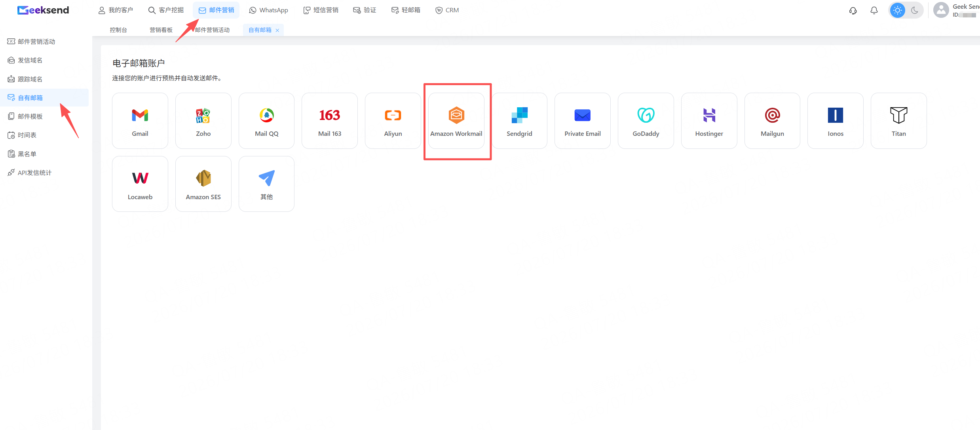Open CRM in top navigation
980x430 pixels.
[447, 10]
